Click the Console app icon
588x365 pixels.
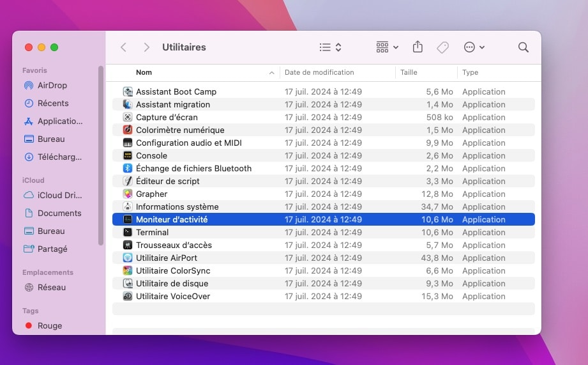pyautogui.click(x=128, y=155)
